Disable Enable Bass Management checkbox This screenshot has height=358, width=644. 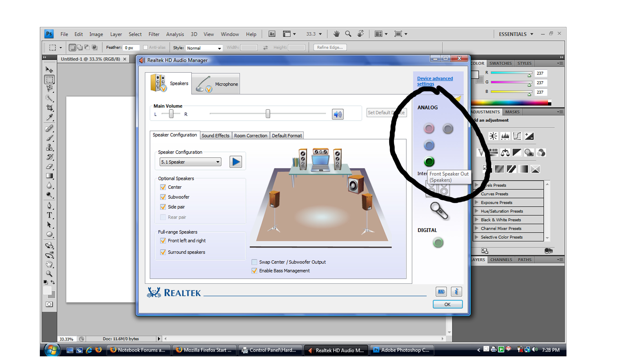254,271
